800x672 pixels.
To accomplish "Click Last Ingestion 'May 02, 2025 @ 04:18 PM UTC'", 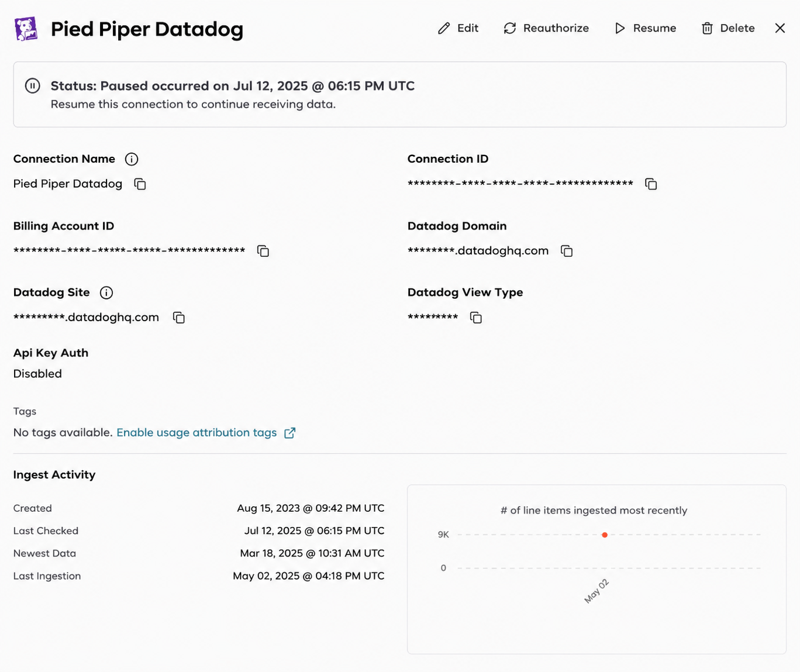I will click(x=309, y=576).
